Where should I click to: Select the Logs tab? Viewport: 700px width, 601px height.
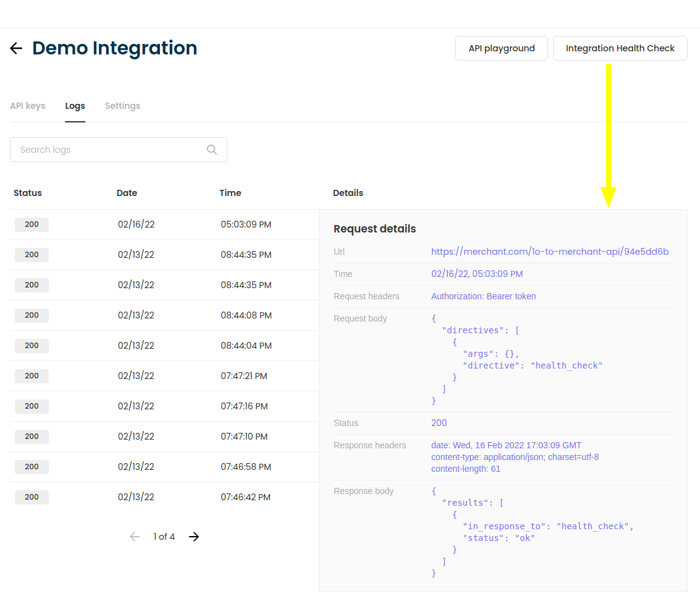pos(75,106)
